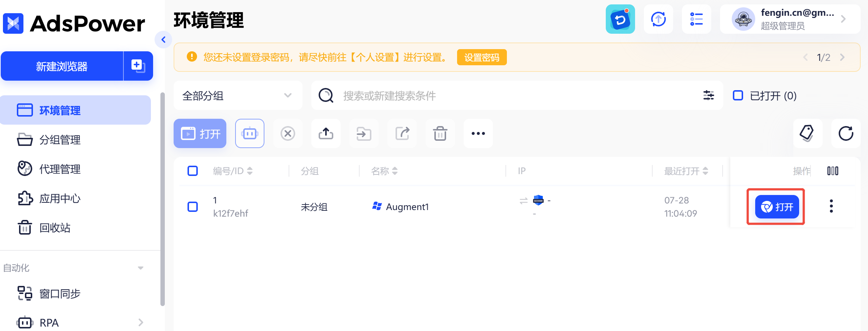The image size is (868, 331).
Task: Click the Augment1 profile name
Action: tap(407, 207)
